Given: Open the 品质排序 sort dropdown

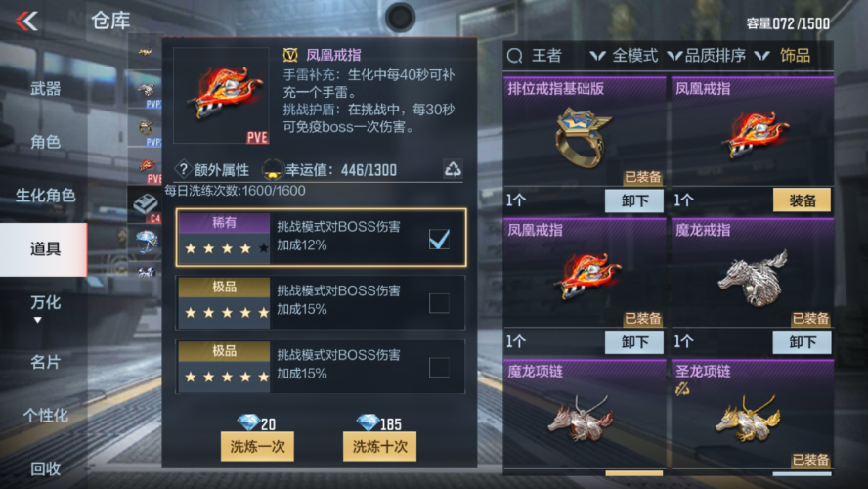Looking at the screenshot, I should (x=707, y=56).
